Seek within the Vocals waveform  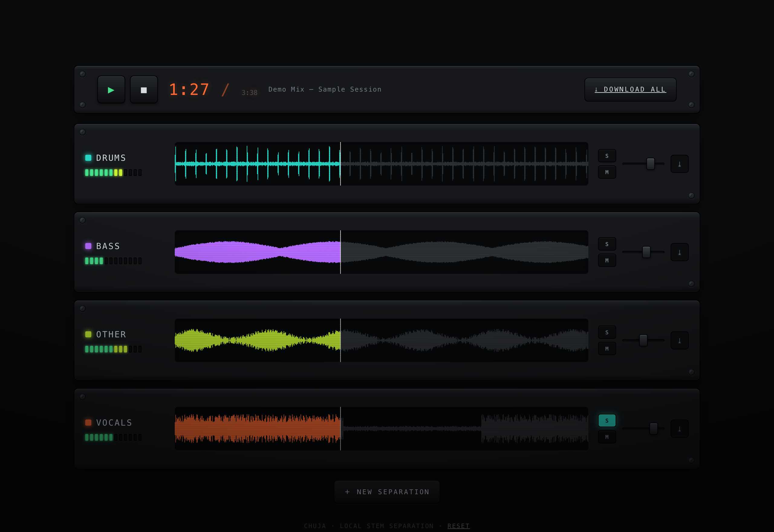[381, 429]
